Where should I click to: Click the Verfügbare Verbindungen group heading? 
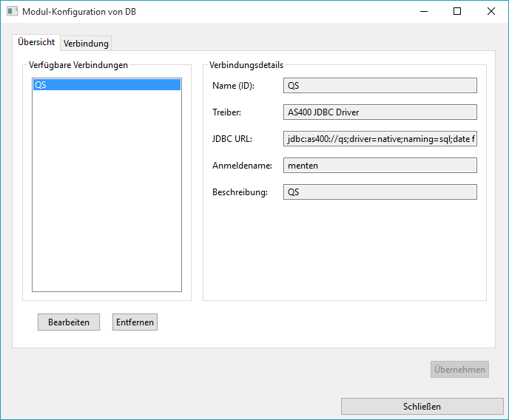pos(78,65)
